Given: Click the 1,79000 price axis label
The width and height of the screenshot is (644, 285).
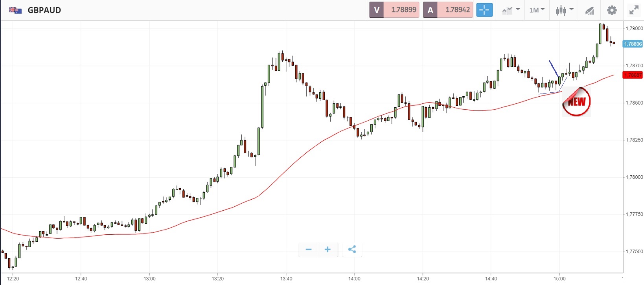Looking at the screenshot, I should 634,28.
